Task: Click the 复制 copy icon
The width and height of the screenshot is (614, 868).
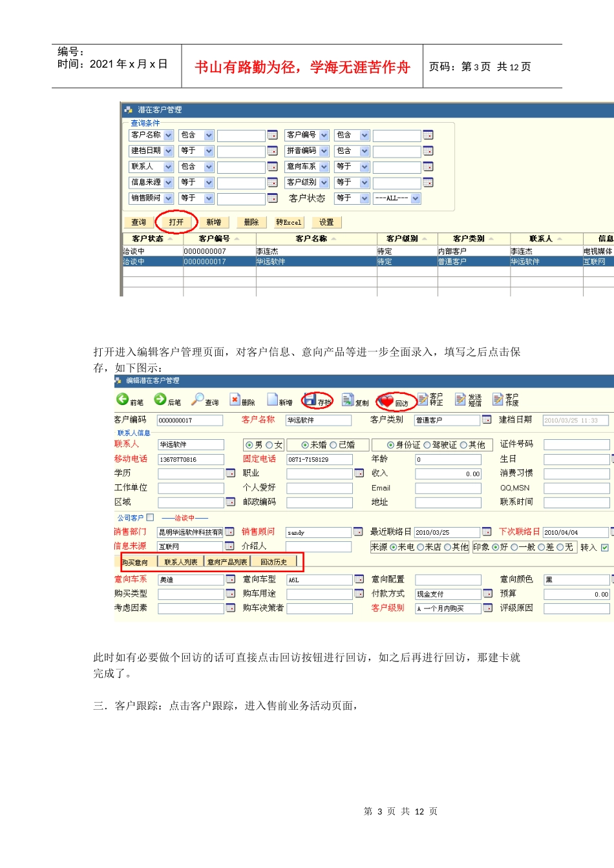Action: coord(348,400)
